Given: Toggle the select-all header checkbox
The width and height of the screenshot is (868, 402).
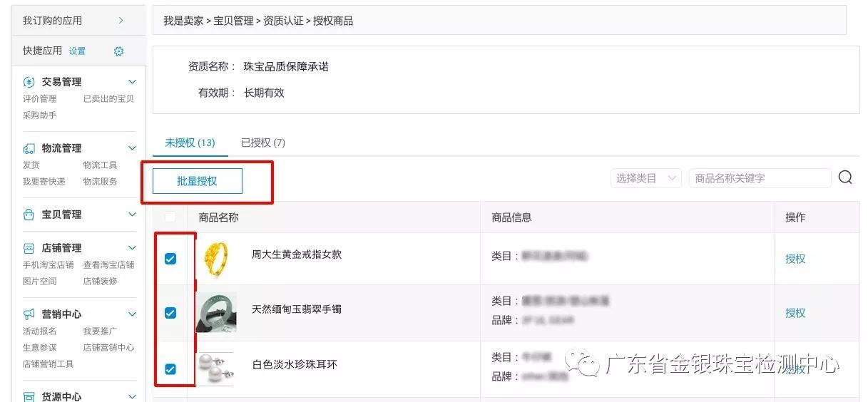Looking at the screenshot, I should pyautogui.click(x=170, y=217).
